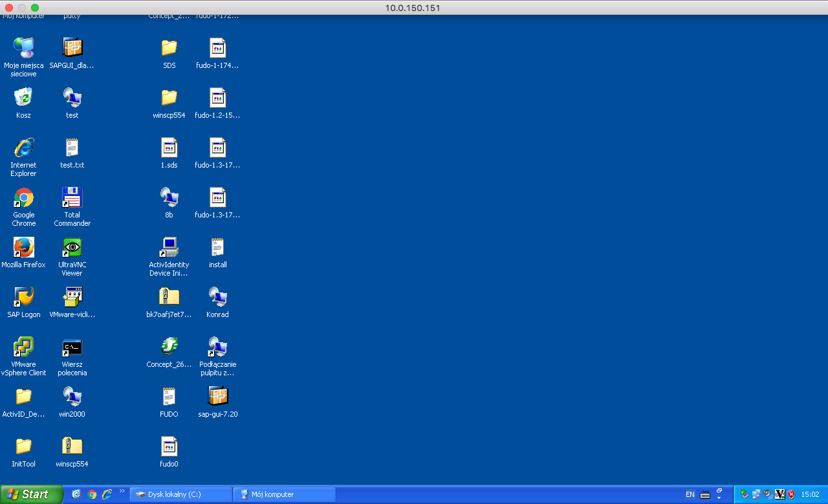Switch to the Mój komputer taskbar window

pos(284,494)
